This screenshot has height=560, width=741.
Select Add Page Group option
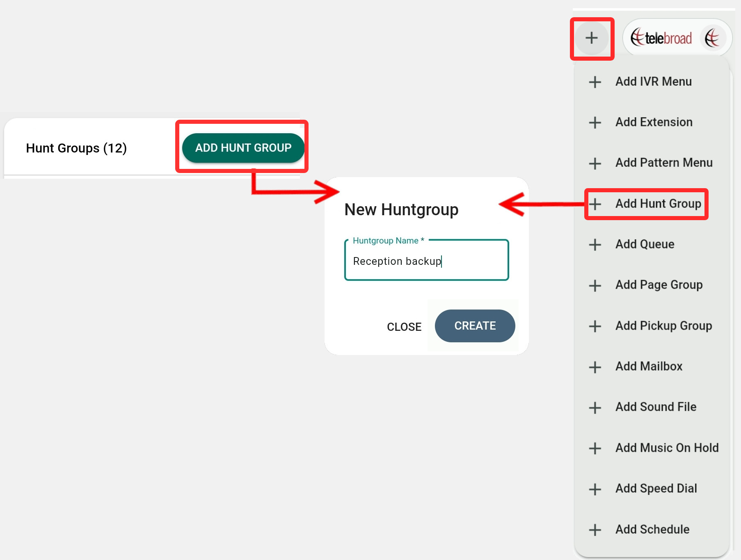652,285
